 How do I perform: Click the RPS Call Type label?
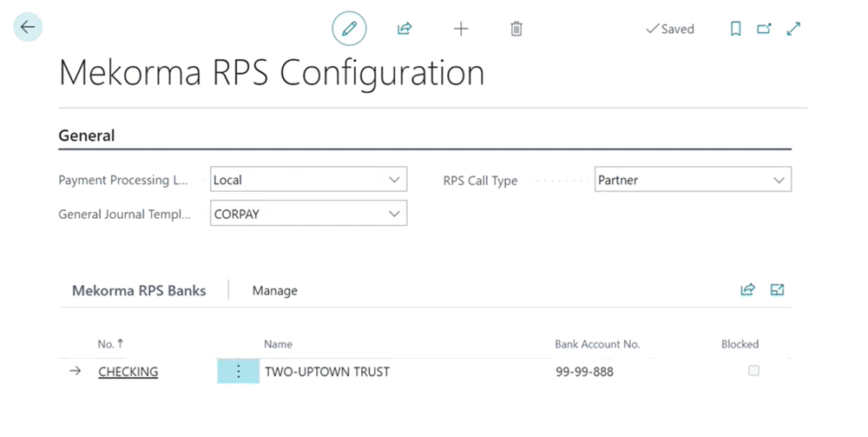tap(480, 181)
